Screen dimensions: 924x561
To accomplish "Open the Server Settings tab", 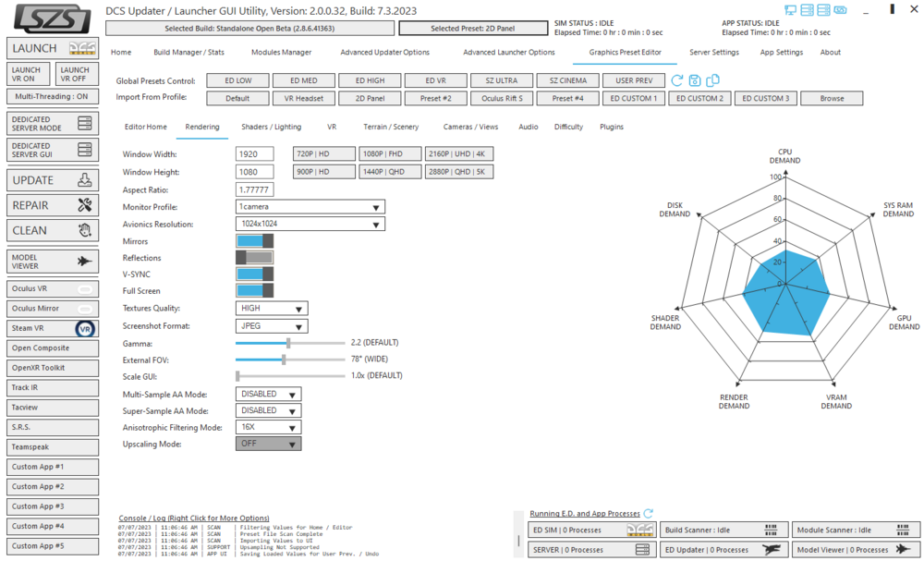I will (713, 53).
